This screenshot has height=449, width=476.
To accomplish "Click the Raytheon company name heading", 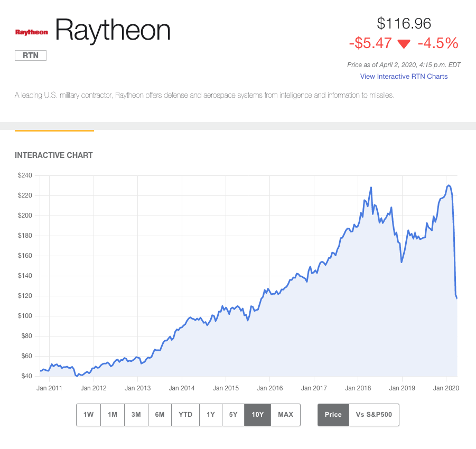I will click(x=113, y=30).
